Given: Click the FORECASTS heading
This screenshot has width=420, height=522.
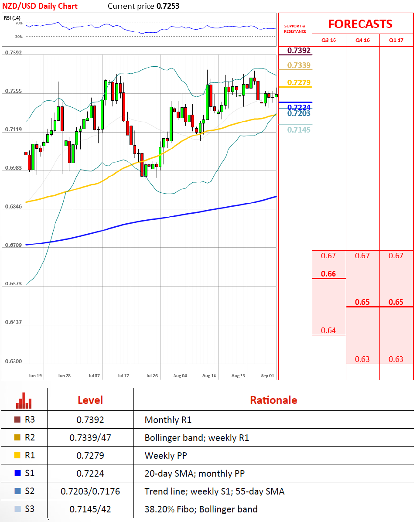Looking at the screenshot, I should [x=360, y=24].
